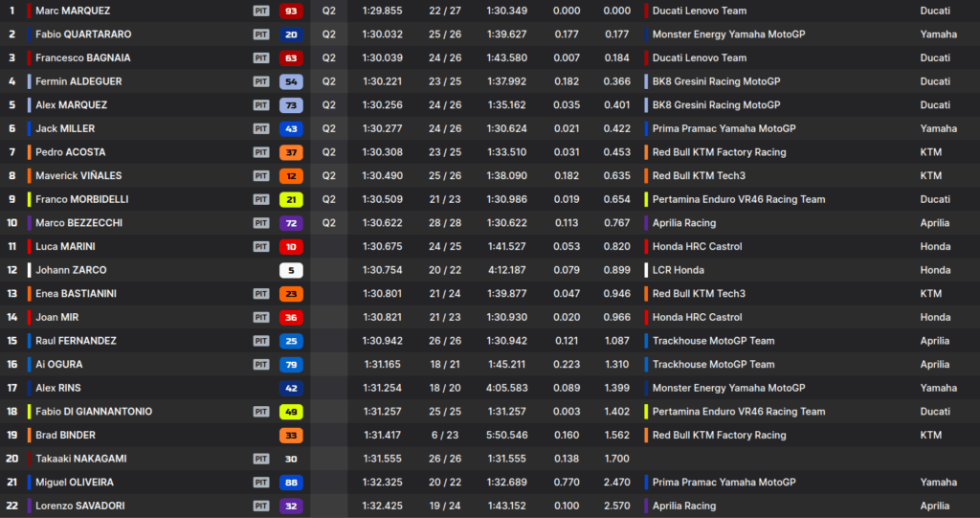Image resolution: width=980 pixels, height=518 pixels.
Task: Click rider number badge 25
Action: tap(291, 341)
